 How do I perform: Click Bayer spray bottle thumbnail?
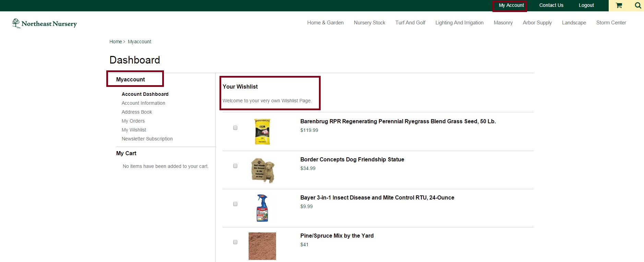pyautogui.click(x=262, y=208)
